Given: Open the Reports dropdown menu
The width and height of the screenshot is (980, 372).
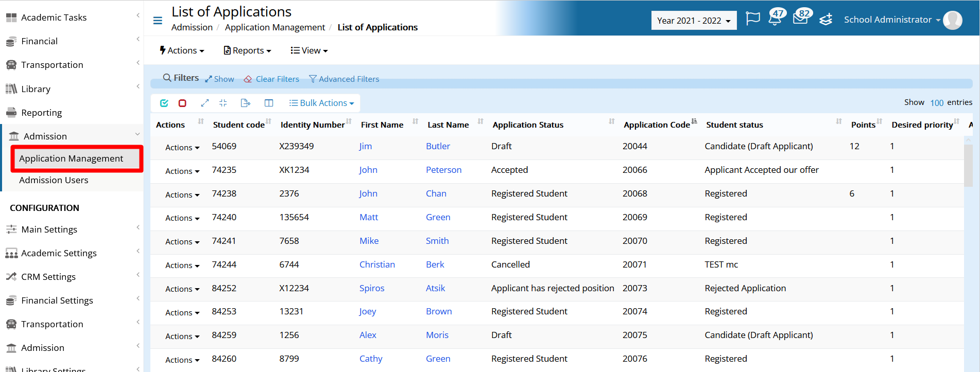Looking at the screenshot, I should (x=247, y=50).
